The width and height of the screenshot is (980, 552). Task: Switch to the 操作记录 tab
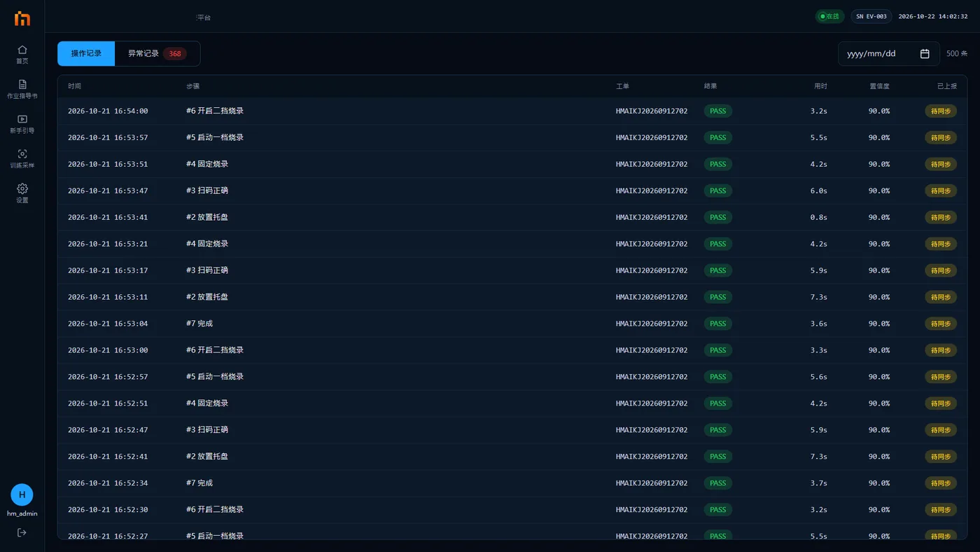tap(86, 53)
